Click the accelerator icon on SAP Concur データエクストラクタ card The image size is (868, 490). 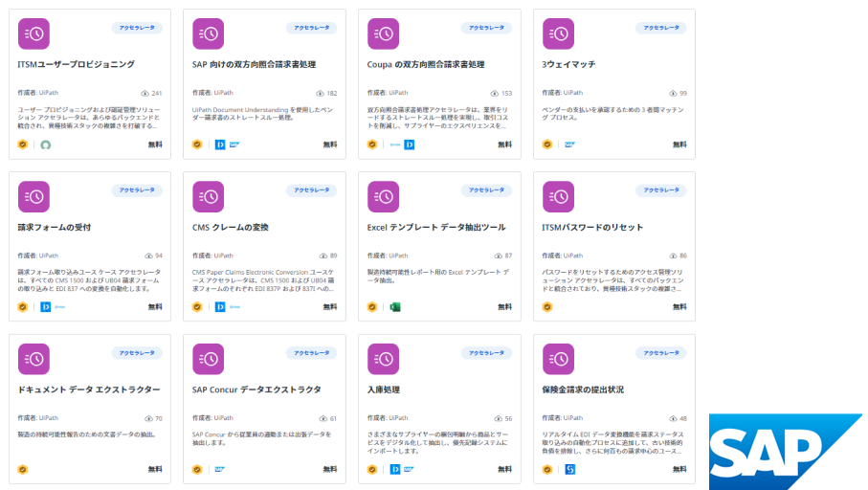[x=208, y=359]
